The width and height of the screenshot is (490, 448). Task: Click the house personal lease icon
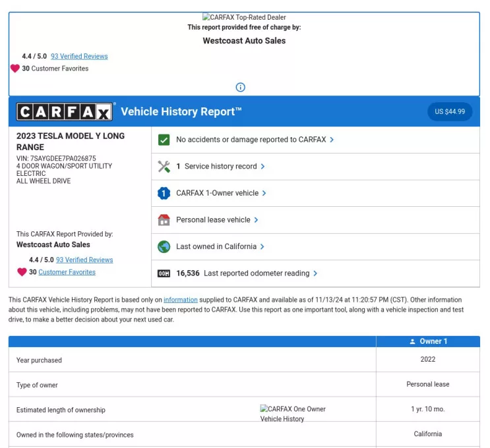pos(164,220)
